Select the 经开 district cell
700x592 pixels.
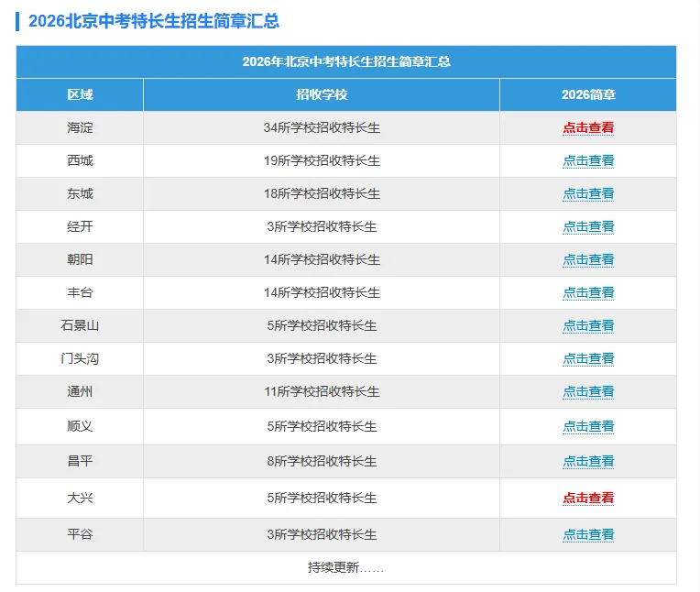pyautogui.click(x=80, y=226)
